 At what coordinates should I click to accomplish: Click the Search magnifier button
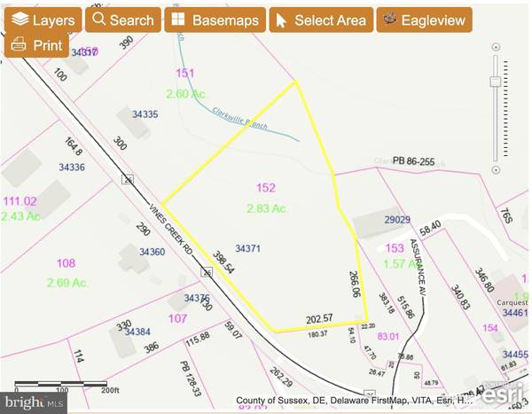pos(122,20)
